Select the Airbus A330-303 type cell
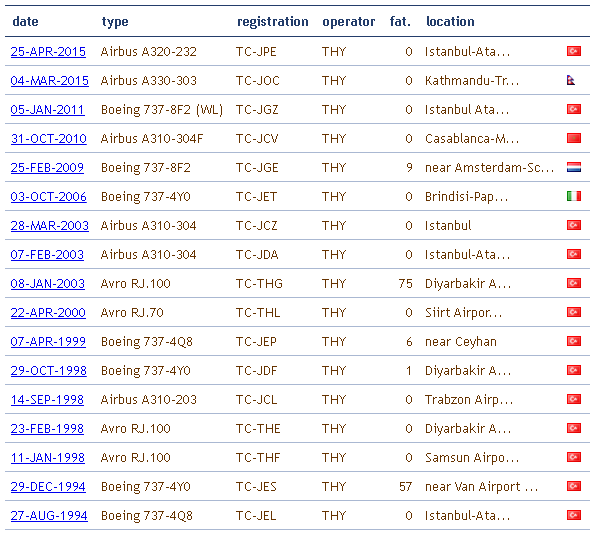This screenshot has height=546, width=590. [x=148, y=81]
